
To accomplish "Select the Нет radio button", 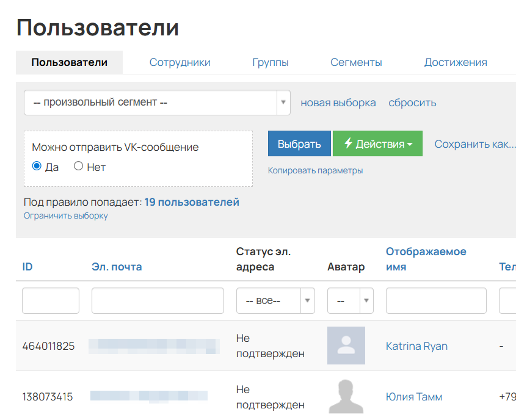I will (78, 167).
